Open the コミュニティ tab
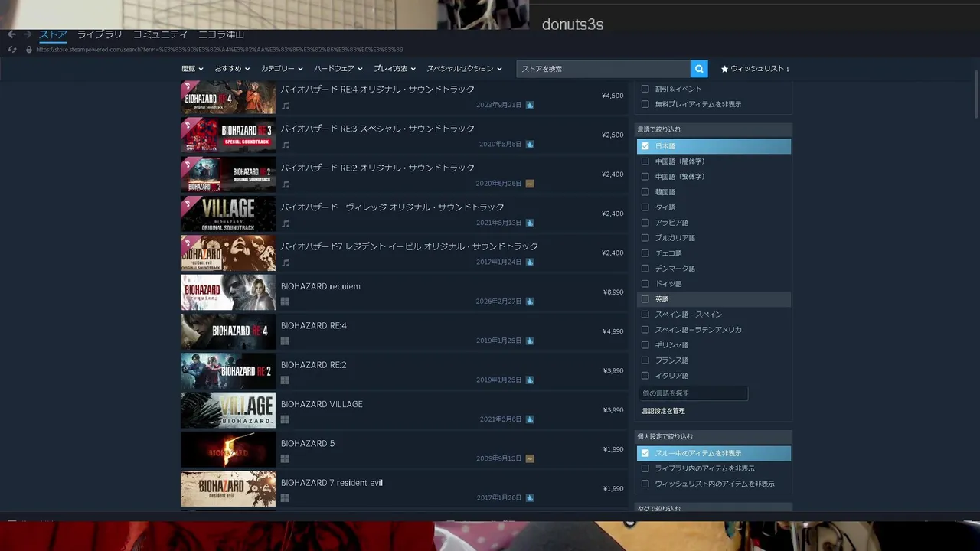Screen dimensions: 980x551 160,34
